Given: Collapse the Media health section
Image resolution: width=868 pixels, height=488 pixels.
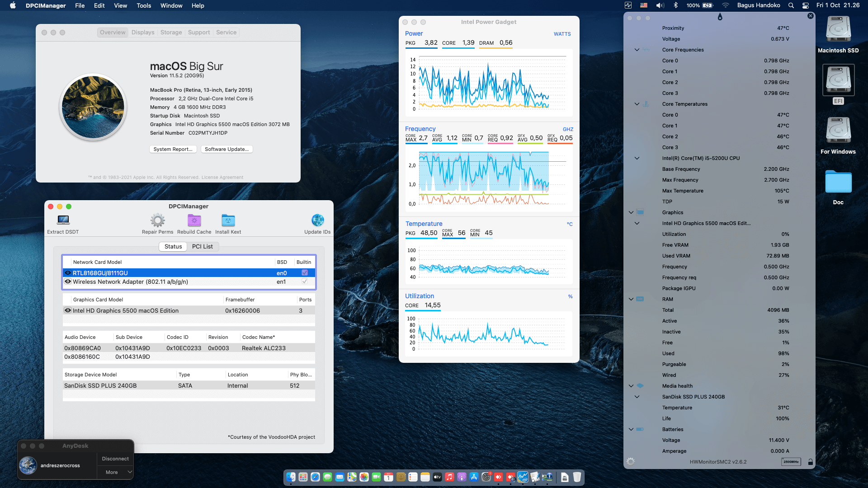Looking at the screenshot, I should coord(631,386).
